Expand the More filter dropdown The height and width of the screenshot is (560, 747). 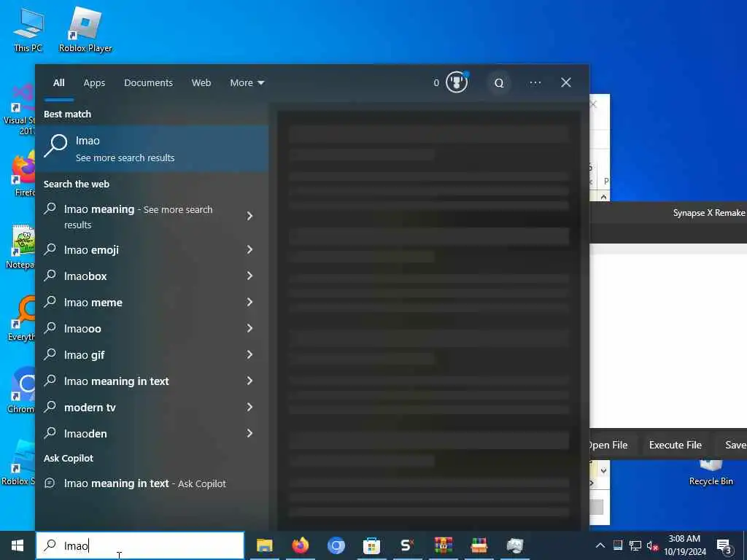point(247,83)
